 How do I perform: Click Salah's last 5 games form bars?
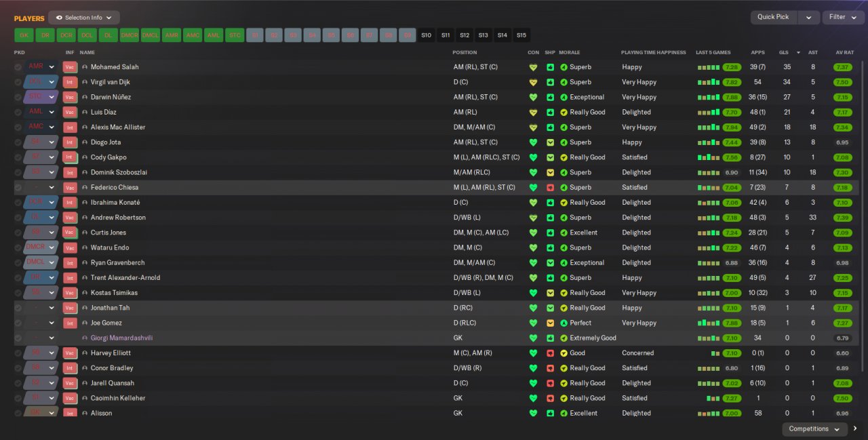click(709, 67)
